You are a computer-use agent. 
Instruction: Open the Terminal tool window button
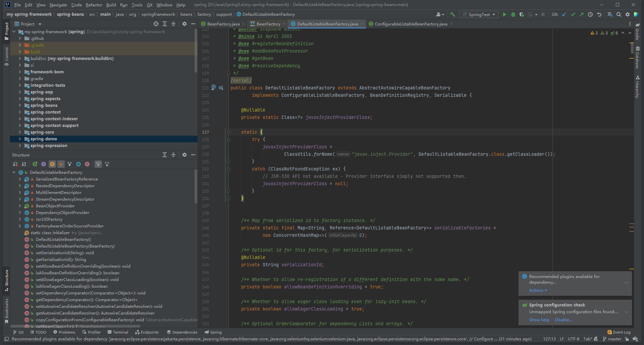tap(118, 332)
